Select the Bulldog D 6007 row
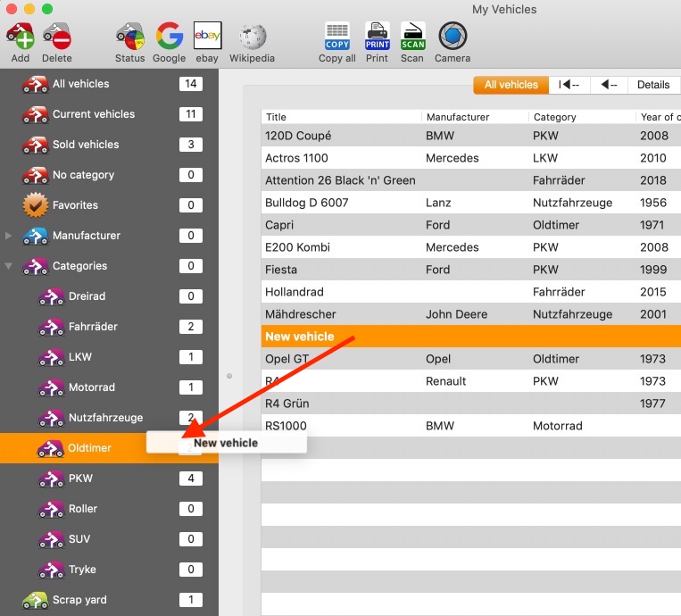Image resolution: width=681 pixels, height=616 pixels. tap(471, 203)
